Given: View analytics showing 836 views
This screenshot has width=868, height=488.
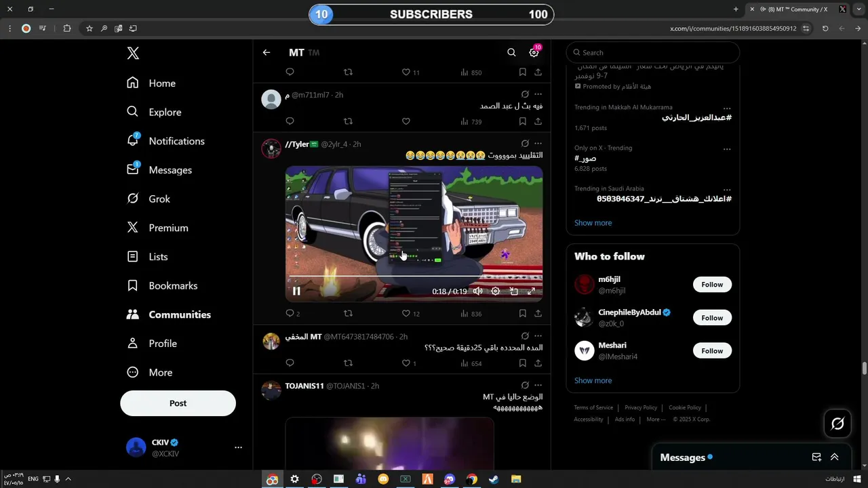Looking at the screenshot, I should (x=471, y=313).
